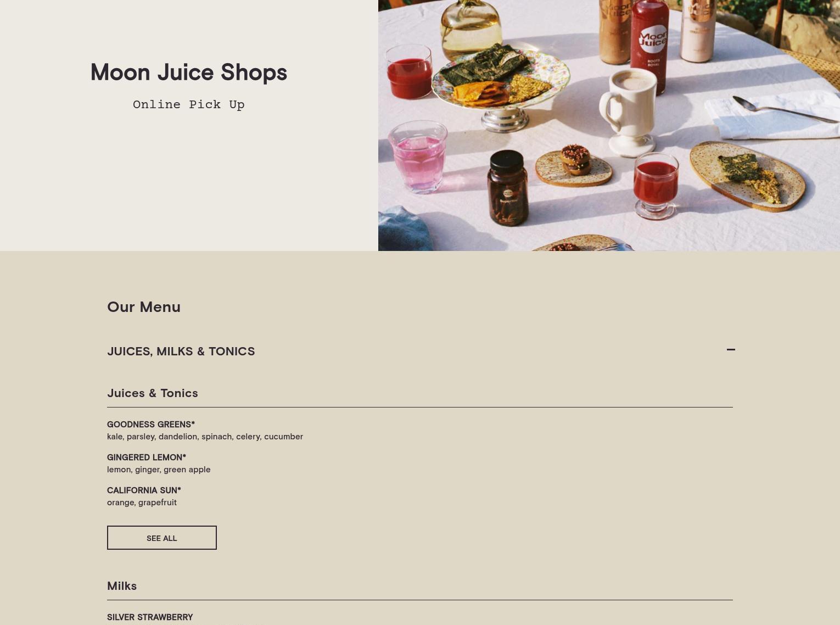
Task: Click the JUICES, MILKS & TONICS heading
Action: click(x=181, y=351)
